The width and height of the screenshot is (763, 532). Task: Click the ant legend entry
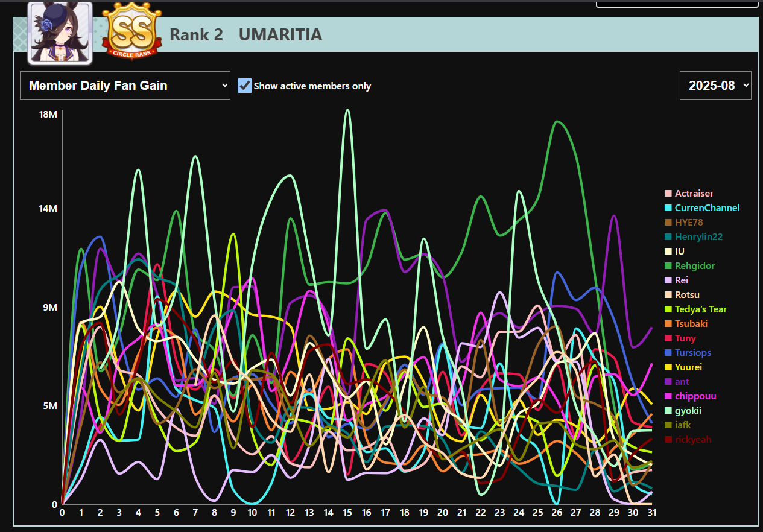tap(677, 382)
